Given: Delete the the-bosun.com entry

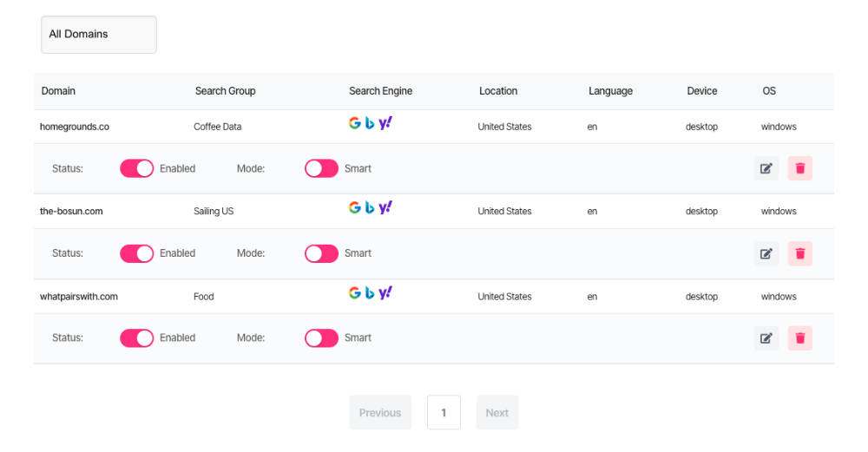Looking at the screenshot, I should tap(800, 253).
